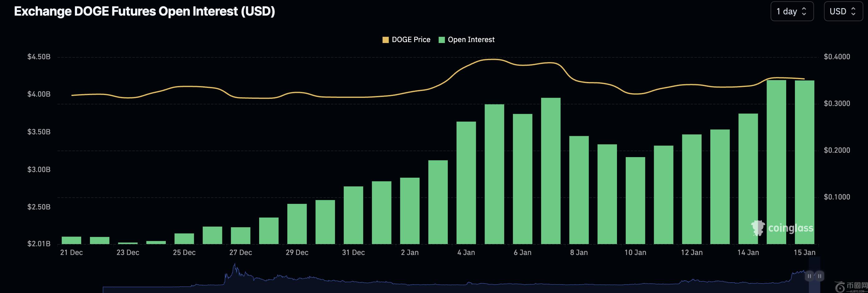Viewport: 868px width, 293px height.
Task: Click the $0.4000 right axis label
Action: pyautogui.click(x=837, y=56)
